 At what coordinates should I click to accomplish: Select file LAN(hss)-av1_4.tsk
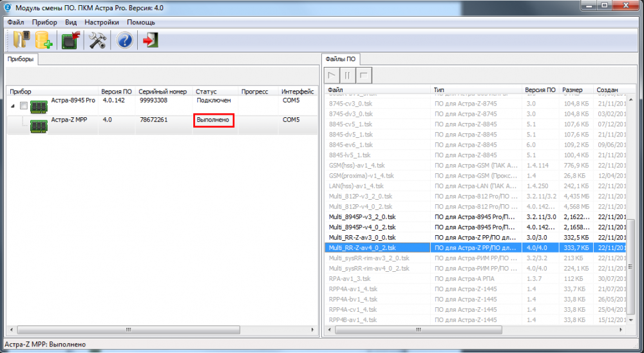coord(476,186)
